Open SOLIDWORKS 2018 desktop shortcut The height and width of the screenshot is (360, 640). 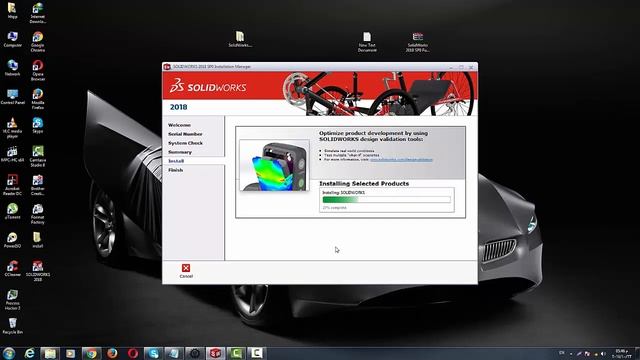(x=38, y=271)
